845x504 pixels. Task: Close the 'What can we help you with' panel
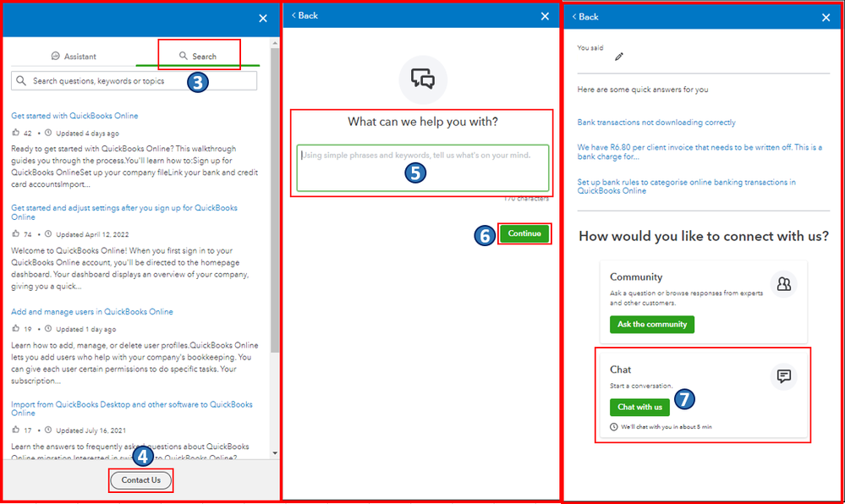(x=545, y=16)
